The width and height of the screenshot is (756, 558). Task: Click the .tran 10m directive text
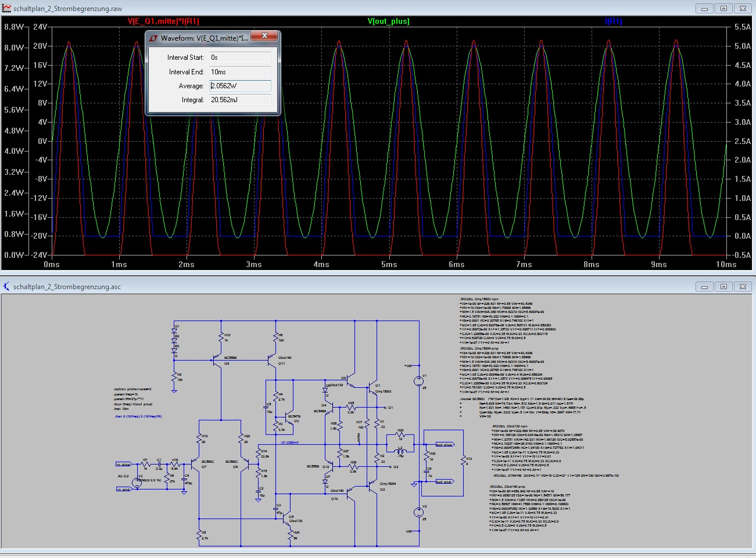coord(120,409)
